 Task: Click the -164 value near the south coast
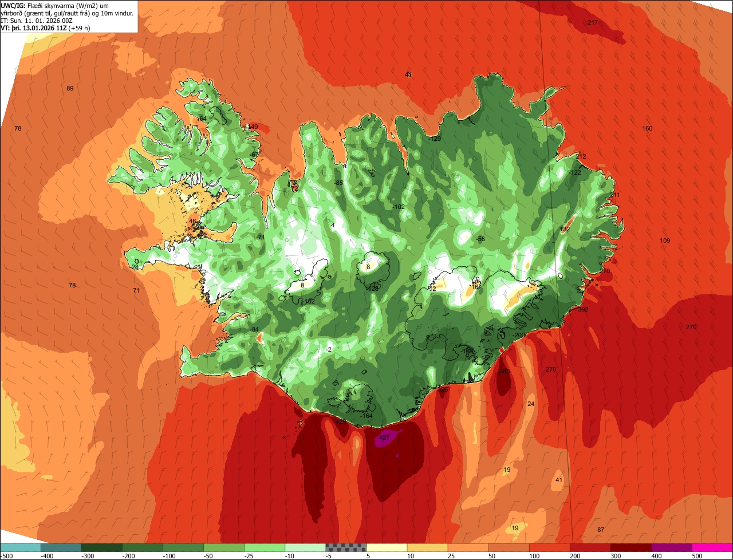point(366,416)
